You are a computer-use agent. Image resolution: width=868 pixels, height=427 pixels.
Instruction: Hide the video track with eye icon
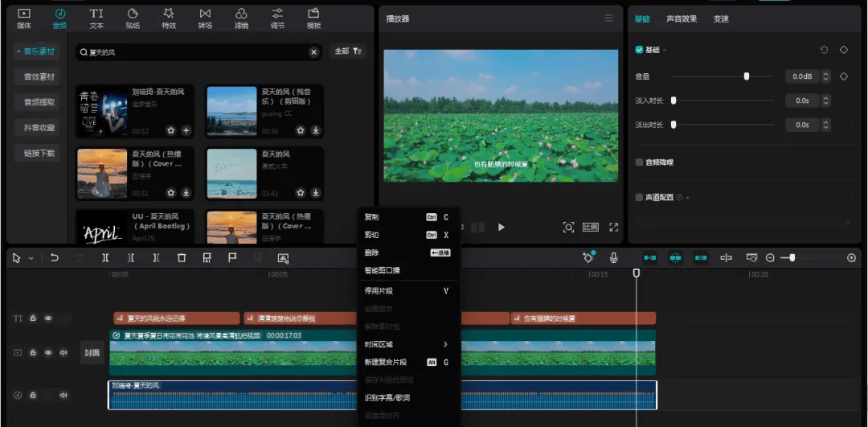coord(48,352)
